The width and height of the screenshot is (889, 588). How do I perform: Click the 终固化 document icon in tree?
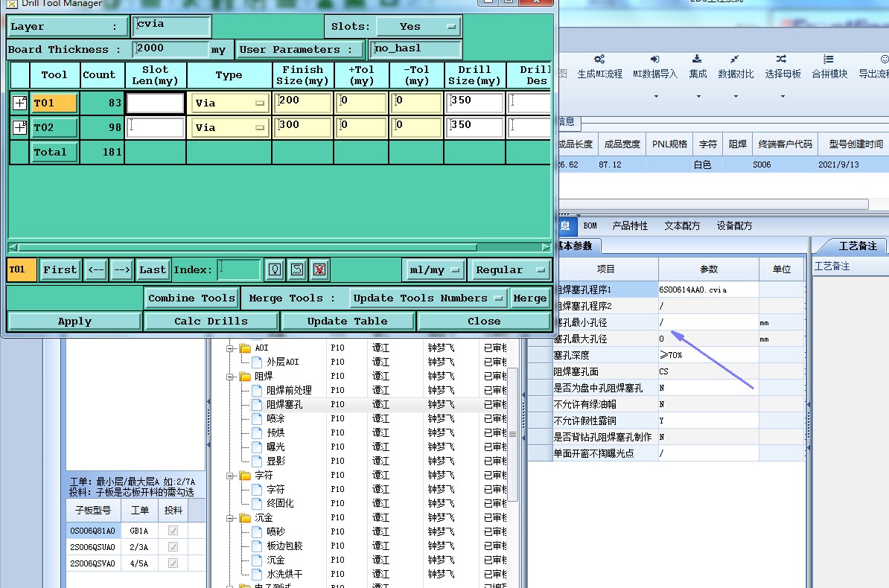coord(257,503)
